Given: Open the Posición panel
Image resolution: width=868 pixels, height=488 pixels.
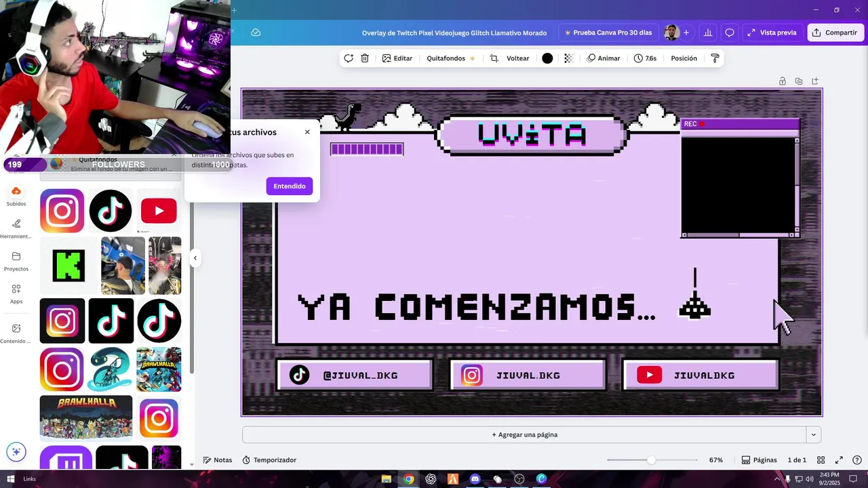Looking at the screenshot, I should click(x=684, y=58).
